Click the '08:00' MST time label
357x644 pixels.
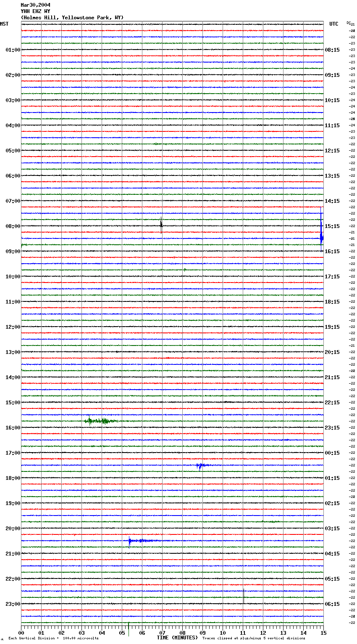point(13,226)
